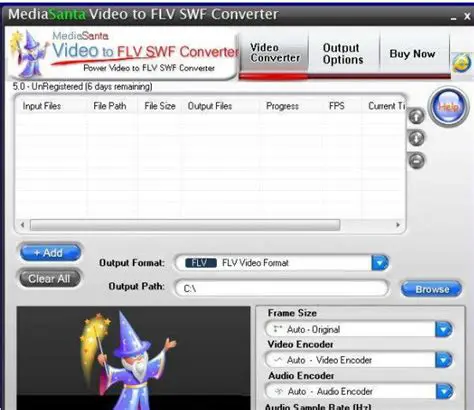The height and width of the screenshot is (410, 474).
Task: Click the Clear All button
Action: [x=49, y=279]
